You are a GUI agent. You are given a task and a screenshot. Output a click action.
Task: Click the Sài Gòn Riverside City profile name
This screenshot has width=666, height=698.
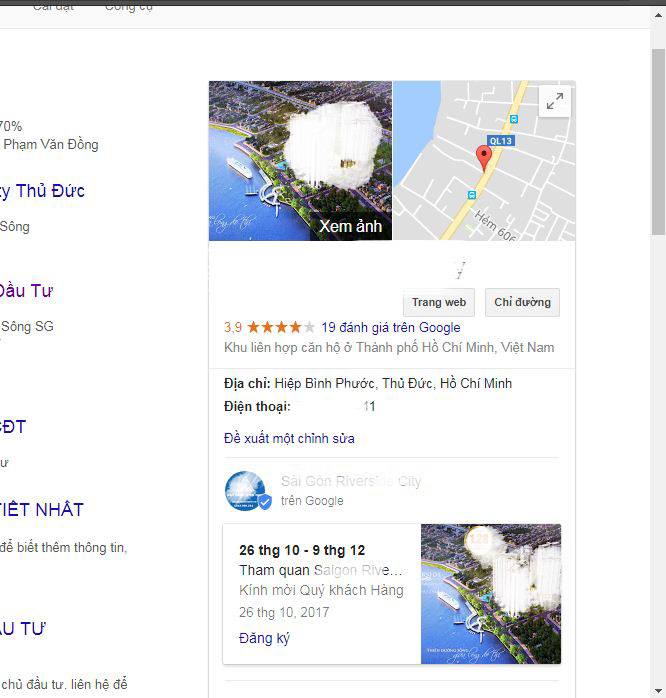[x=351, y=481]
